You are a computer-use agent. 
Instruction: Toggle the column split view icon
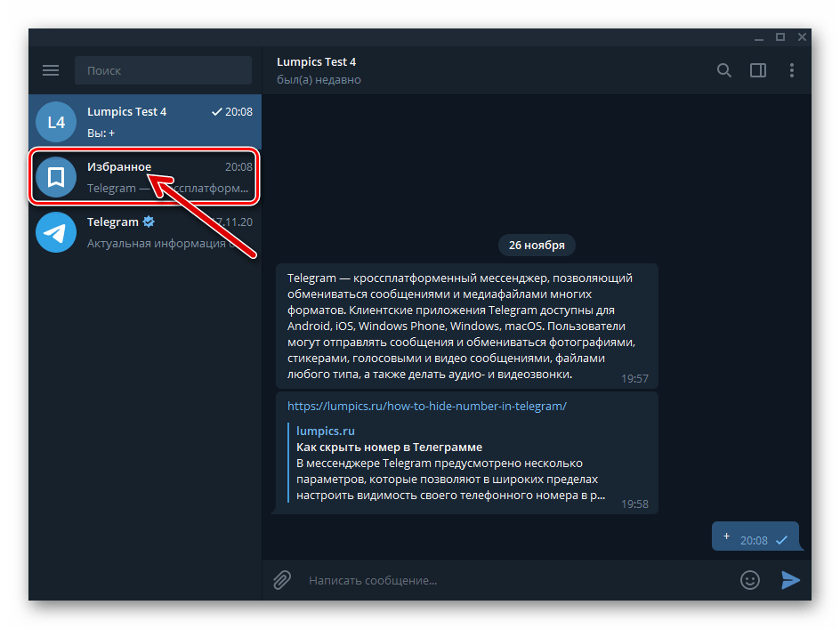coord(757,70)
